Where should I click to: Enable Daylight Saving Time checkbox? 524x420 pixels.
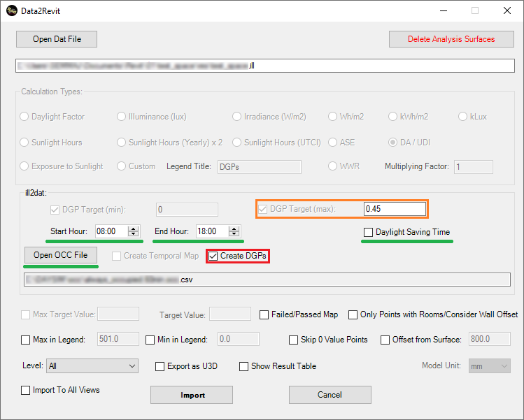click(x=368, y=232)
